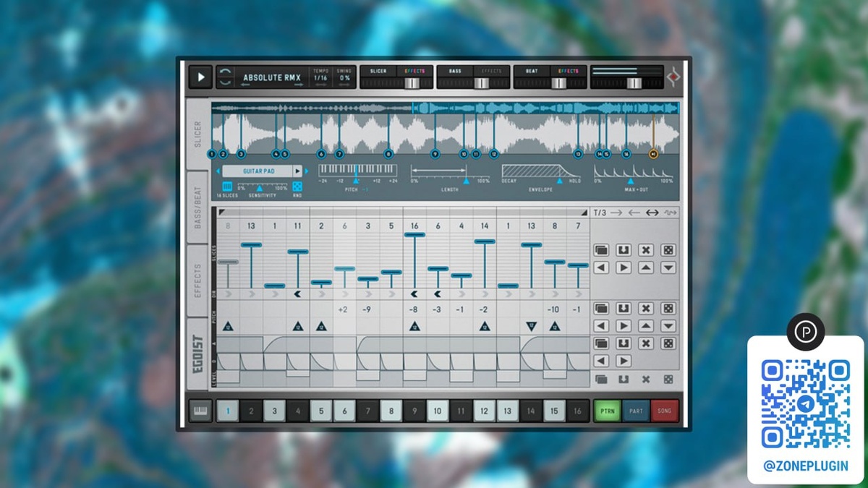Screen dimensions: 868x488
Task: Change the Swing 0% value
Action: 344,77
